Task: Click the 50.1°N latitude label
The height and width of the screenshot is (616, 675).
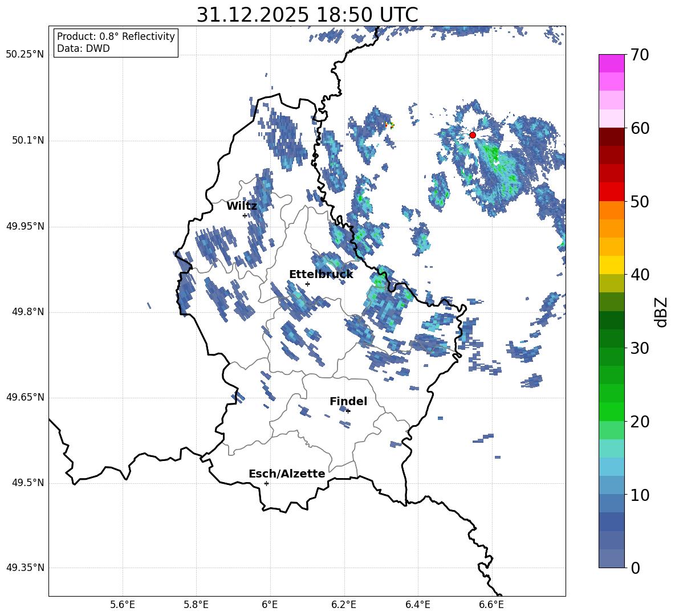Action: coord(27,140)
